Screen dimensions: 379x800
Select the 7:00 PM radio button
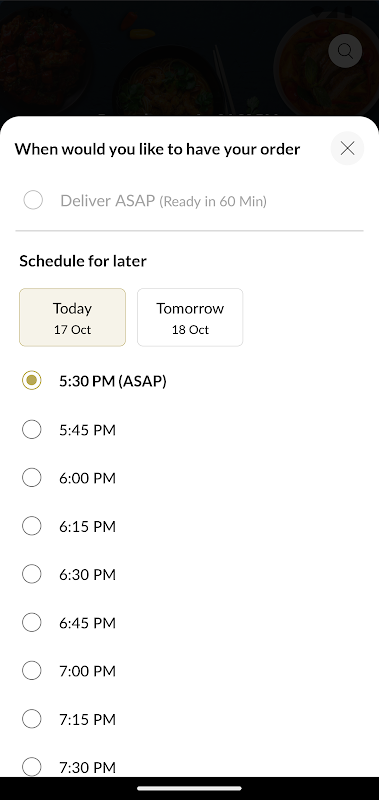point(32,670)
